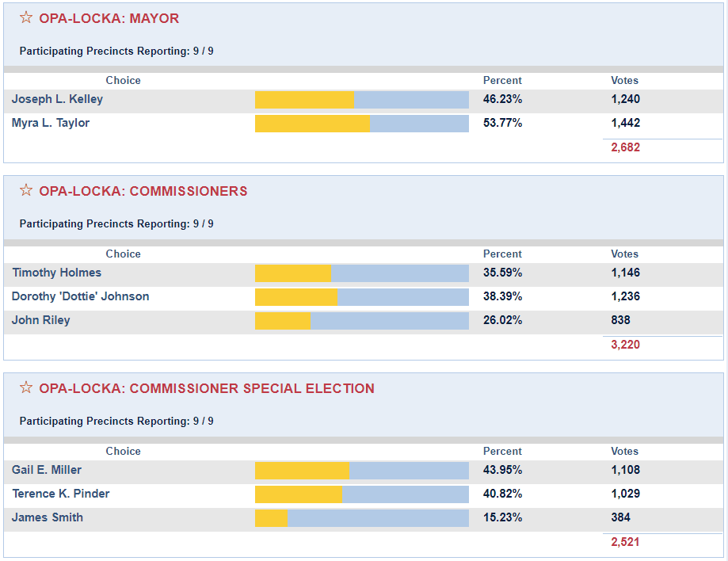
Task: Favorite the COMMISSIONER SPECIAL ELECTION race
Action: 25,388
